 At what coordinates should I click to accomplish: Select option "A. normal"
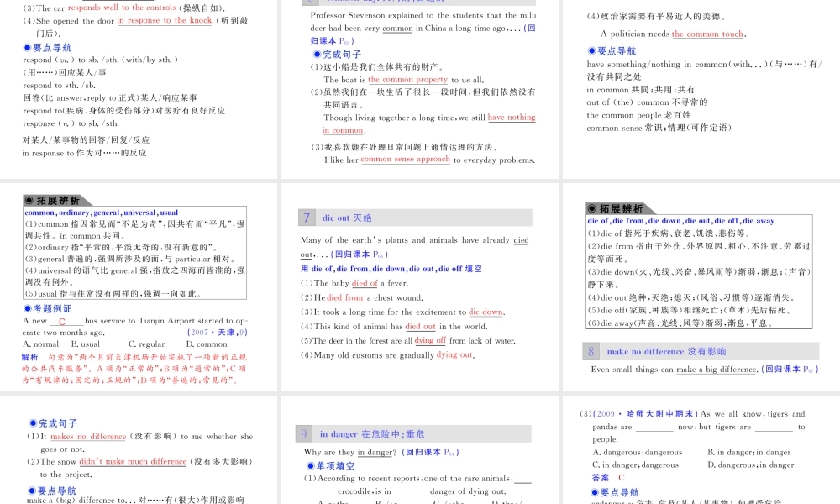tap(40, 344)
